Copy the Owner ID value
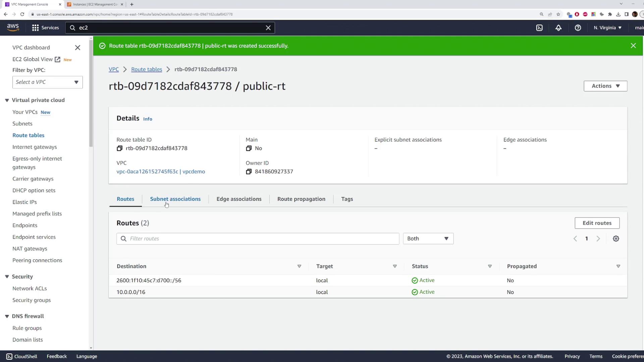 coord(249,172)
